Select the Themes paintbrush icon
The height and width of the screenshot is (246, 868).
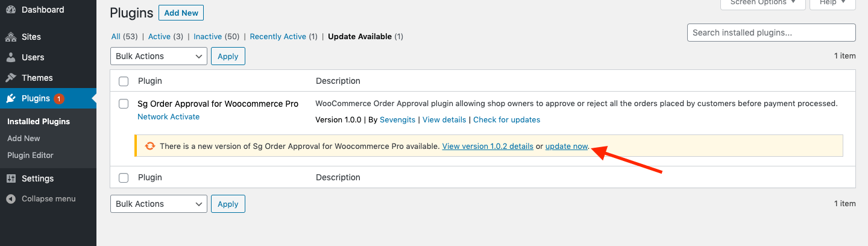[11, 78]
